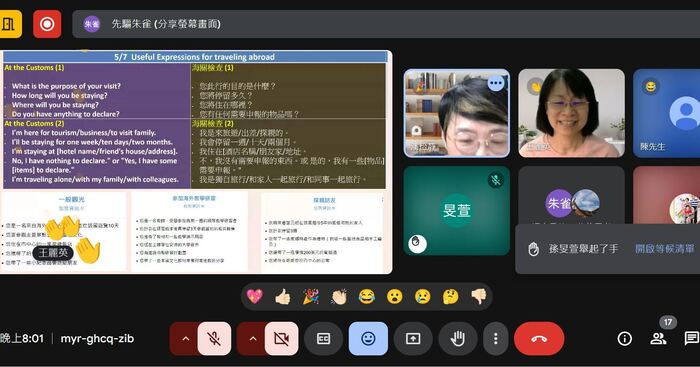The width and height of the screenshot is (700, 367).
Task: Turn on the camera
Action: 281,339
